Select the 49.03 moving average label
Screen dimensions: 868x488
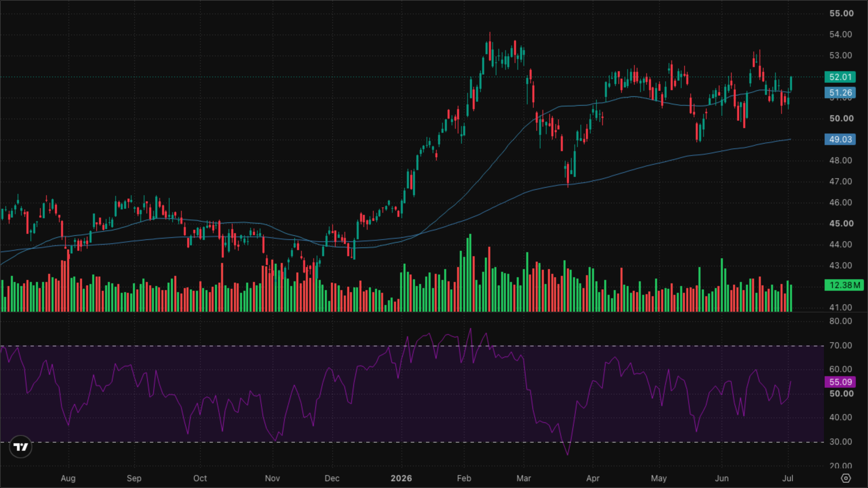point(840,139)
